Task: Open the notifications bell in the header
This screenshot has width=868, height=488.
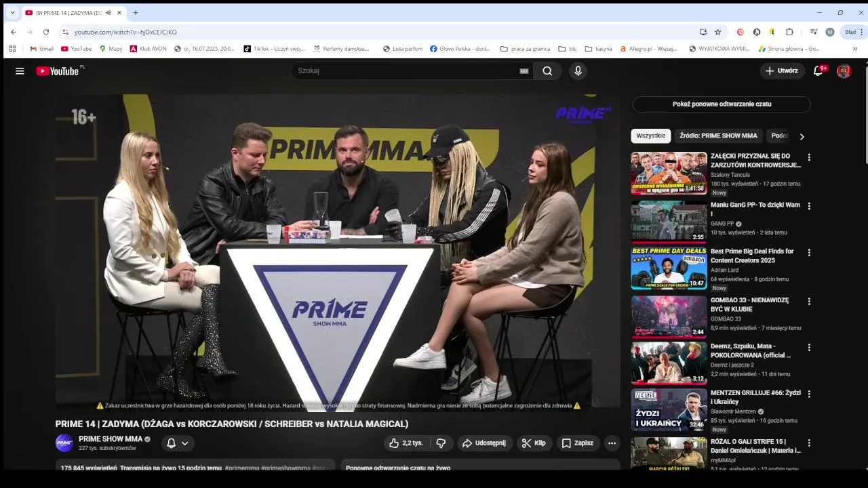Action: point(818,71)
